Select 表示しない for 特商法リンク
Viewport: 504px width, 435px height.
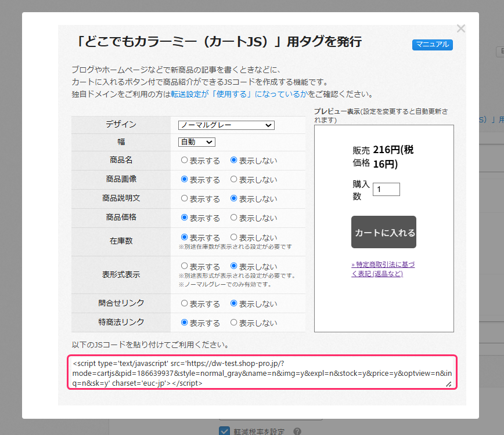[234, 322]
